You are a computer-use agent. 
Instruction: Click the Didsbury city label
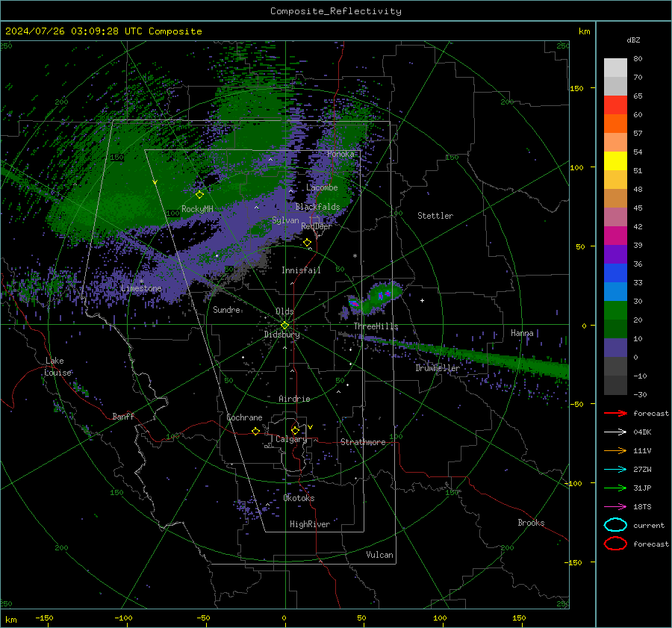tap(281, 335)
